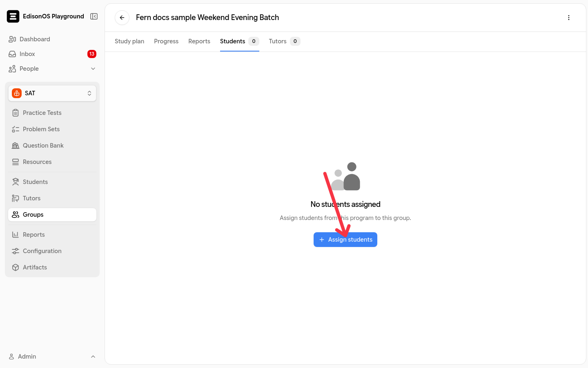Open Practice Tests
The image size is (588, 368).
pyautogui.click(x=52, y=113)
